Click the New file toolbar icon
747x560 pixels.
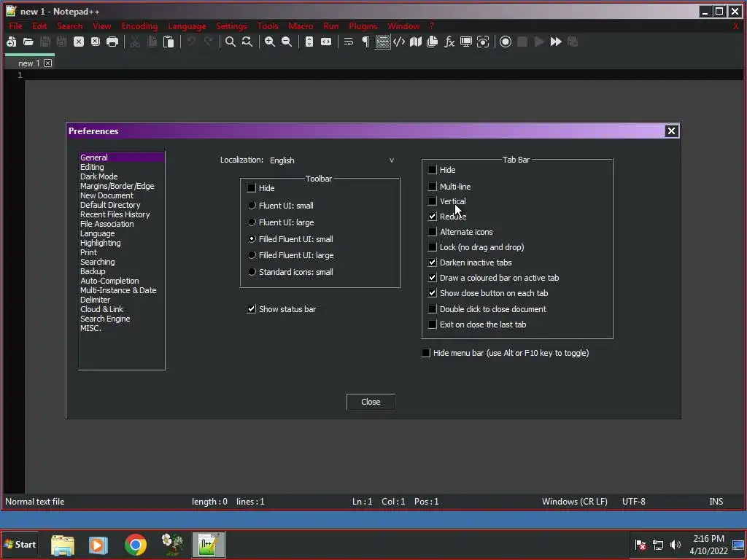(x=12, y=42)
